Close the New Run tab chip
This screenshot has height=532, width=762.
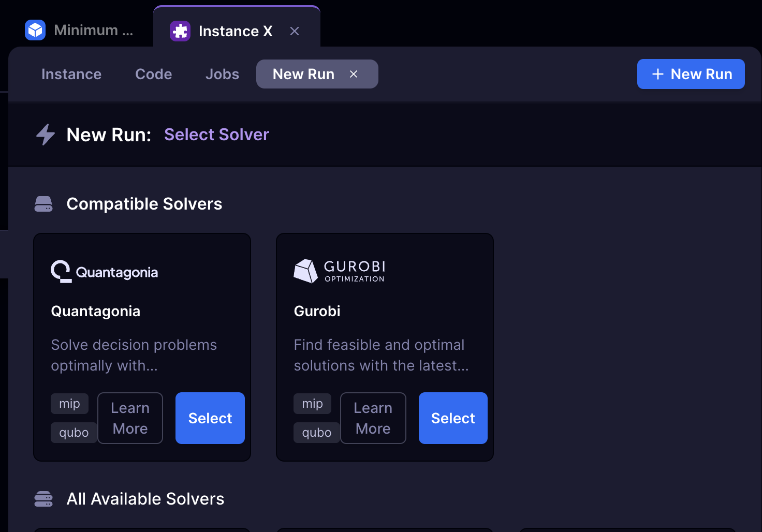(x=354, y=74)
